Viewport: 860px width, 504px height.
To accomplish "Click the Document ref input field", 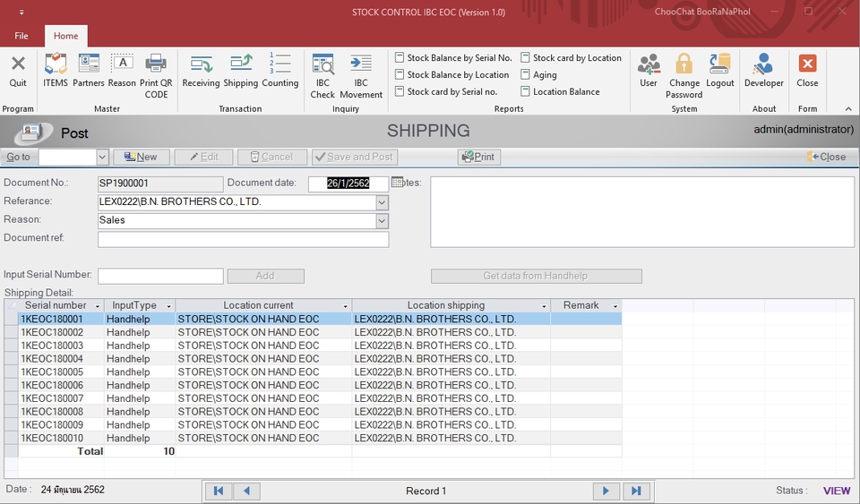I will [x=243, y=239].
